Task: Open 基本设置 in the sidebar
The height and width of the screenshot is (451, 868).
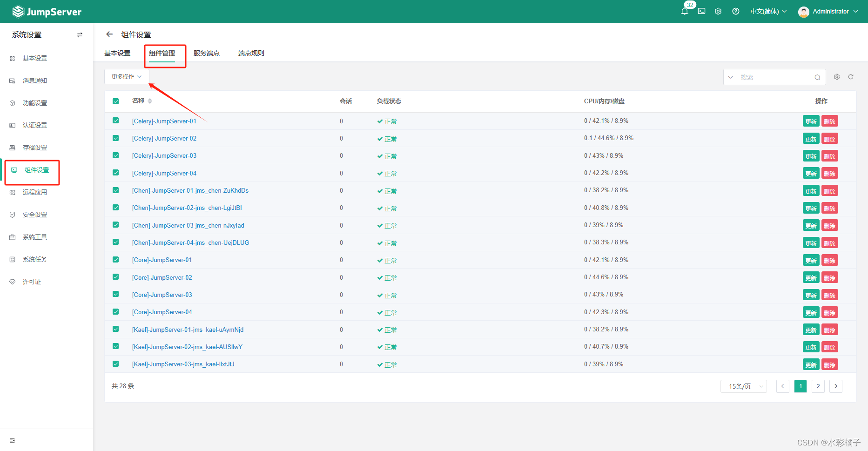Action: coord(35,58)
